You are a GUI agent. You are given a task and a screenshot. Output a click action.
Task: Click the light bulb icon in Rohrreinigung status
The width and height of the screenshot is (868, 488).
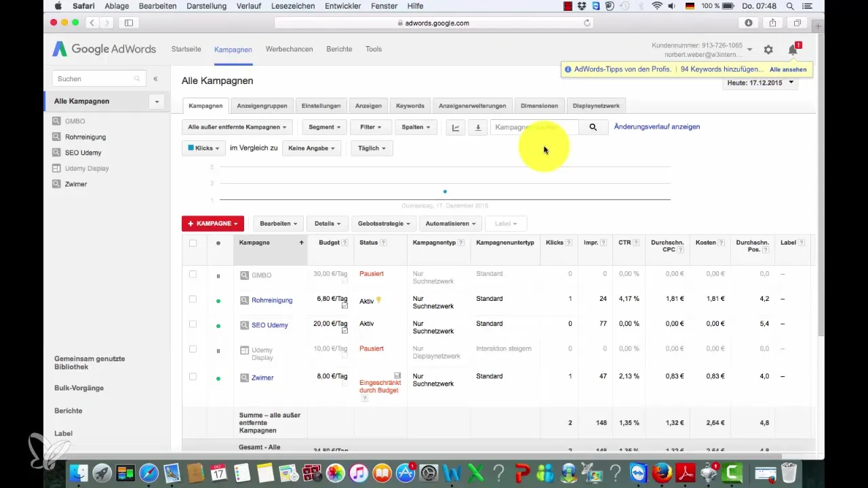pyautogui.click(x=379, y=300)
